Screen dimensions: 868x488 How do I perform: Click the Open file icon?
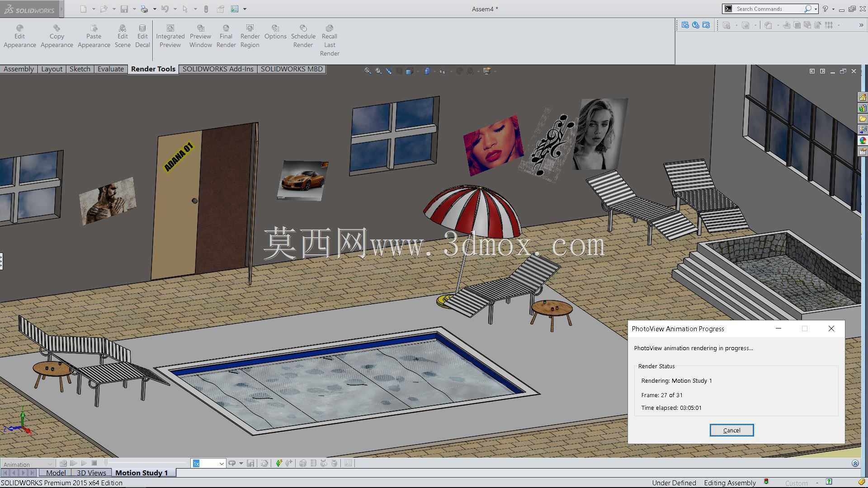click(104, 9)
